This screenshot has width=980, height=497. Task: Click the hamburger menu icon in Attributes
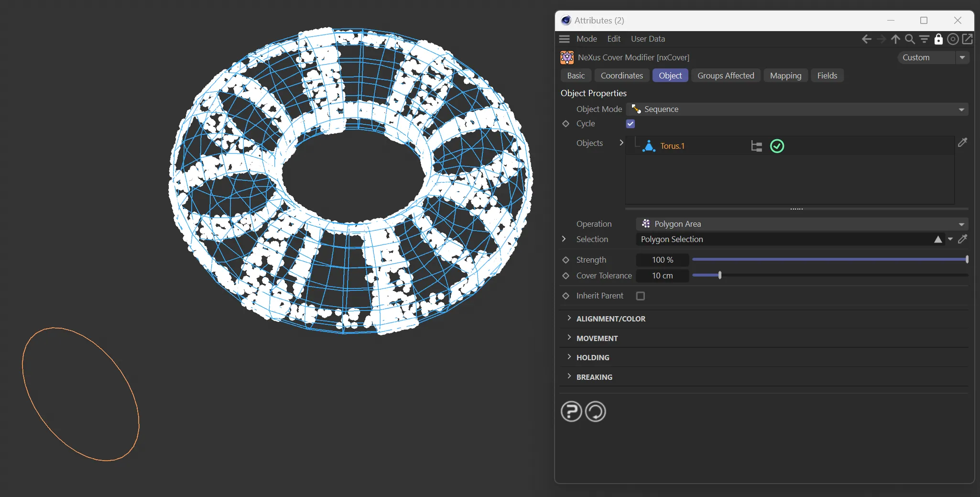(x=565, y=39)
